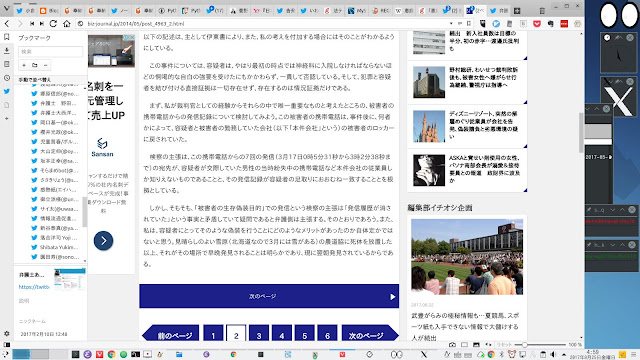Go to the home page
640x360 pixels.
(x=67, y=24)
